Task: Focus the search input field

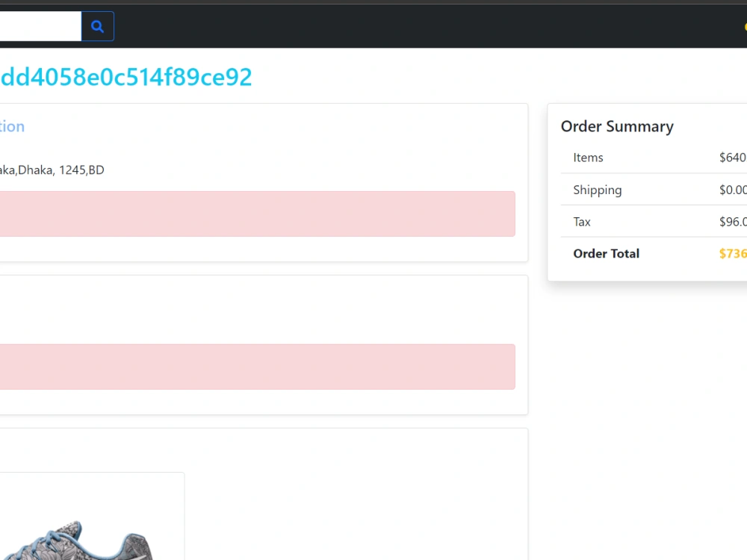Action: tap(40, 26)
